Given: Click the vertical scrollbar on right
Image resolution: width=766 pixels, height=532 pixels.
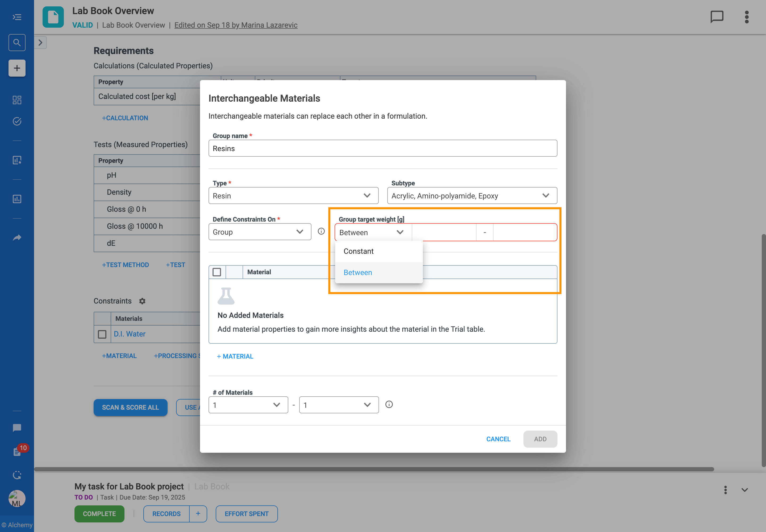Looking at the screenshot, I should tap(763, 350).
